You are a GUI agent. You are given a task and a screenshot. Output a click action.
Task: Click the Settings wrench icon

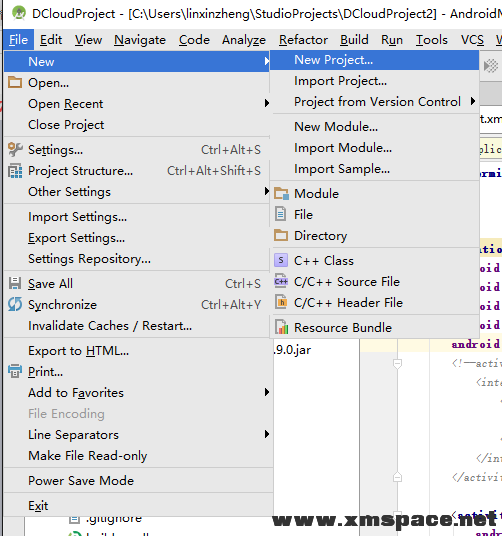pos(15,149)
